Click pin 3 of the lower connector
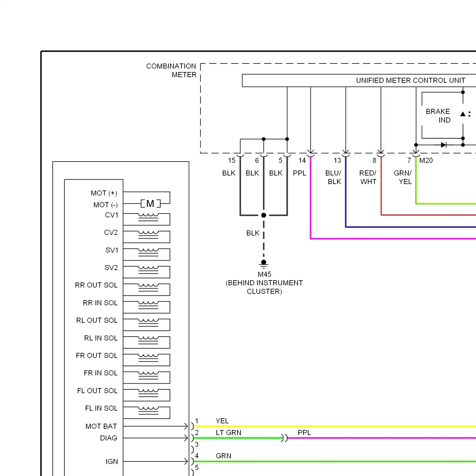 pyautogui.click(x=197, y=445)
